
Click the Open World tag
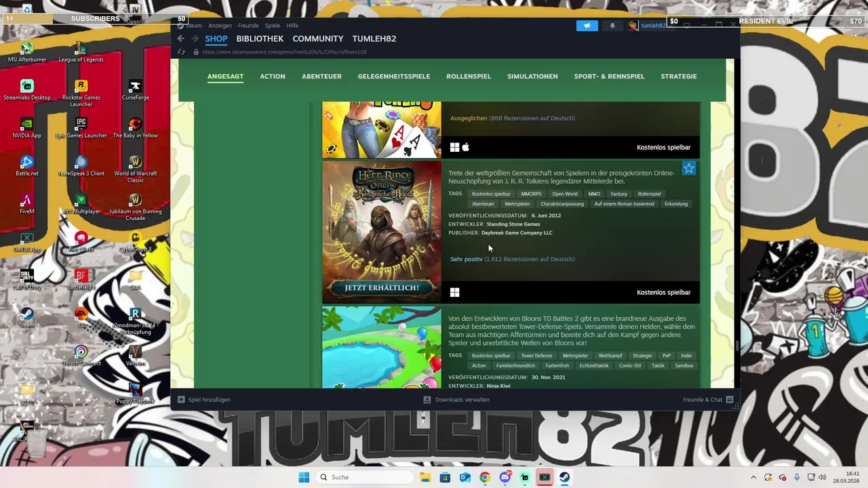point(565,194)
